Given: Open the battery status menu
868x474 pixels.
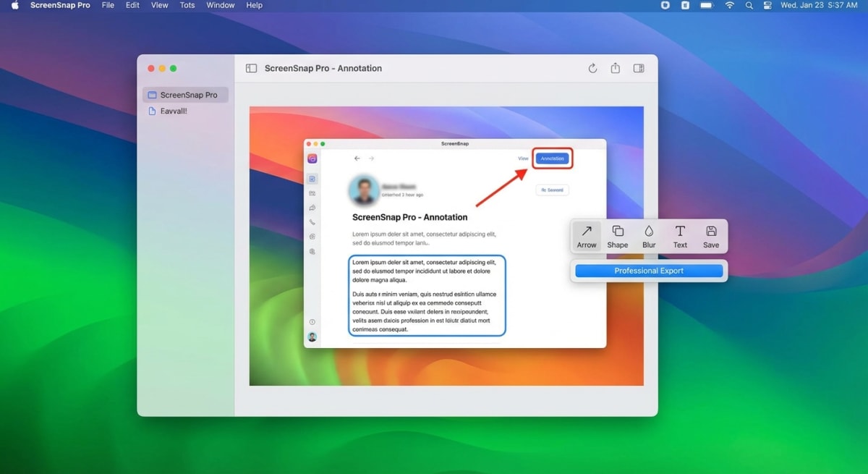Looking at the screenshot, I should (707, 5).
